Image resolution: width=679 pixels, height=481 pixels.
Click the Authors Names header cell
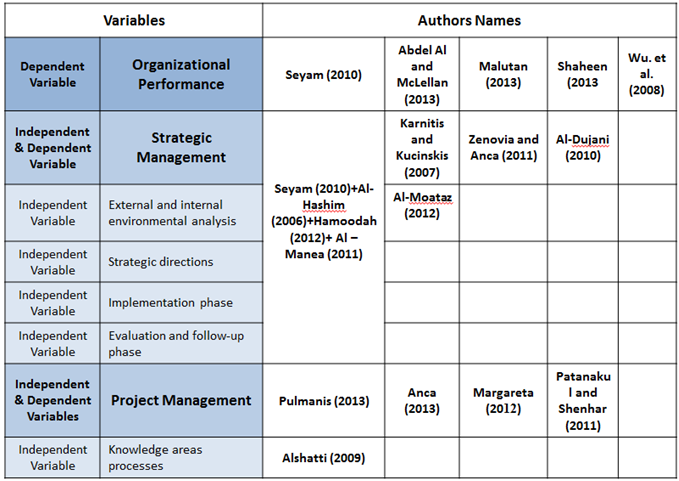470,20
